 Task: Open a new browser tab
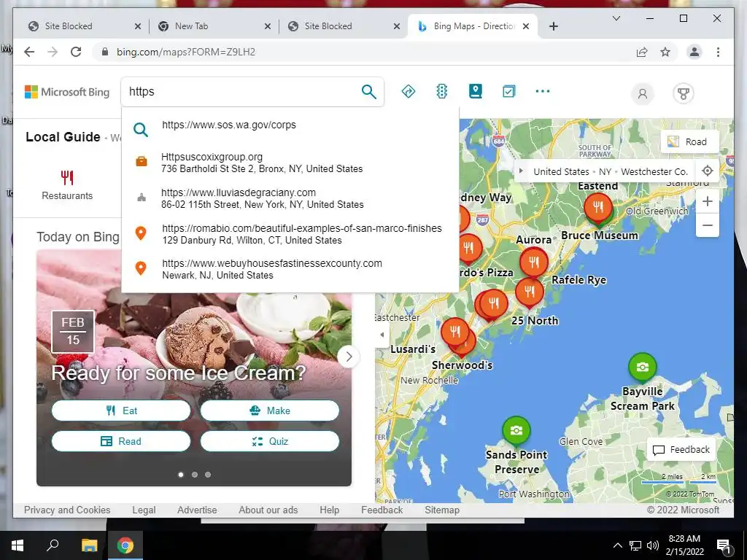[x=554, y=26]
